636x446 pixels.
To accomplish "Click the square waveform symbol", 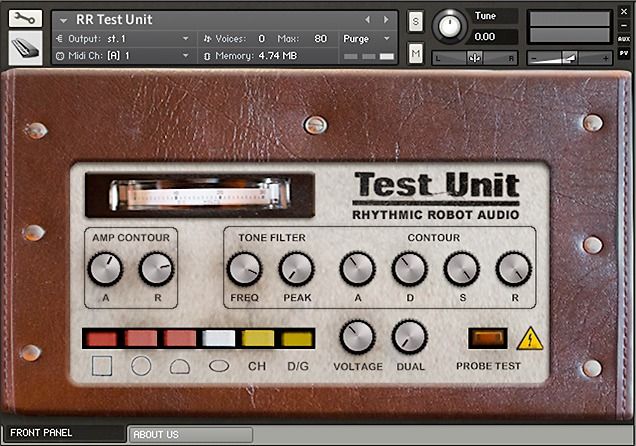I will pos(102,366).
